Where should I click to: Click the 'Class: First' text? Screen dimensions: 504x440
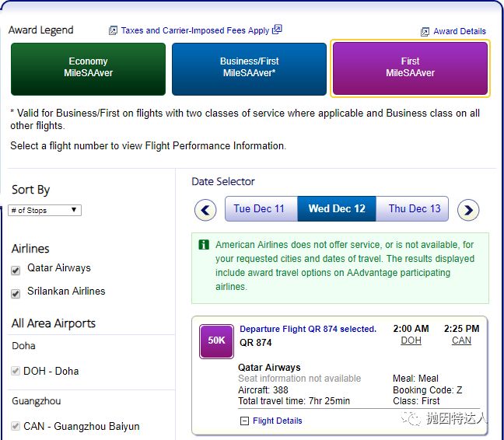[x=416, y=401]
